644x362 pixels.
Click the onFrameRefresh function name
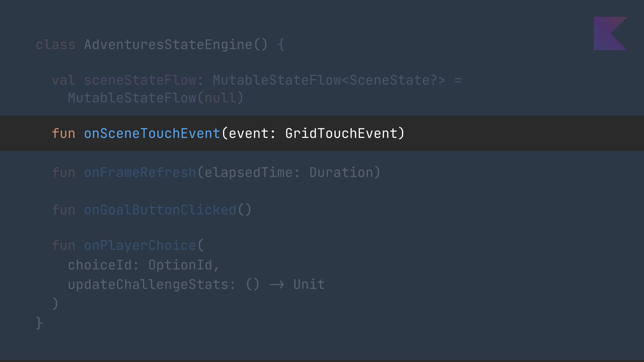click(140, 172)
